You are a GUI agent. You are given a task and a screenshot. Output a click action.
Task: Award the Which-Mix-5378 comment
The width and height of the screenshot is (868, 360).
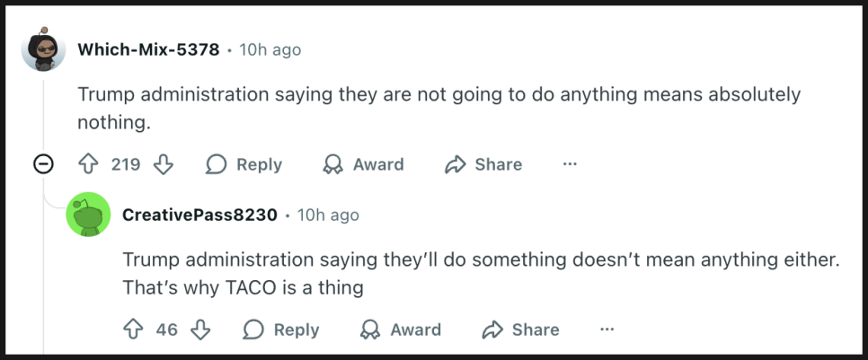363,164
